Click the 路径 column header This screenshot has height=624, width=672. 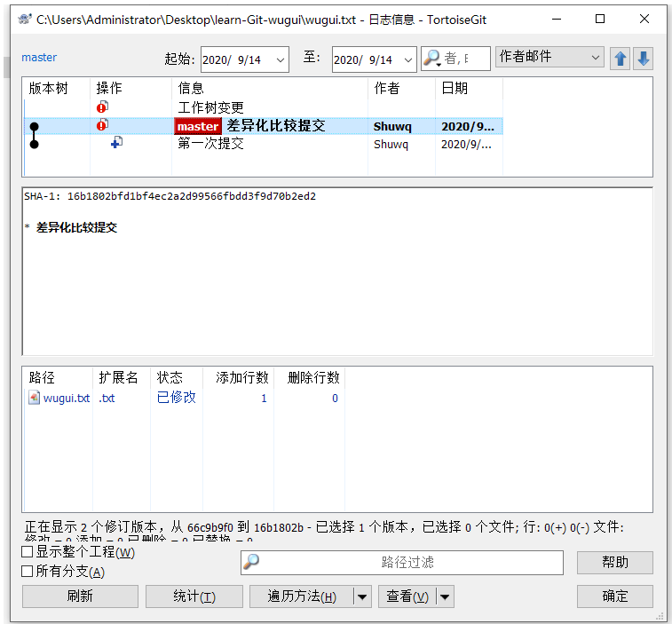click(58, 377)
